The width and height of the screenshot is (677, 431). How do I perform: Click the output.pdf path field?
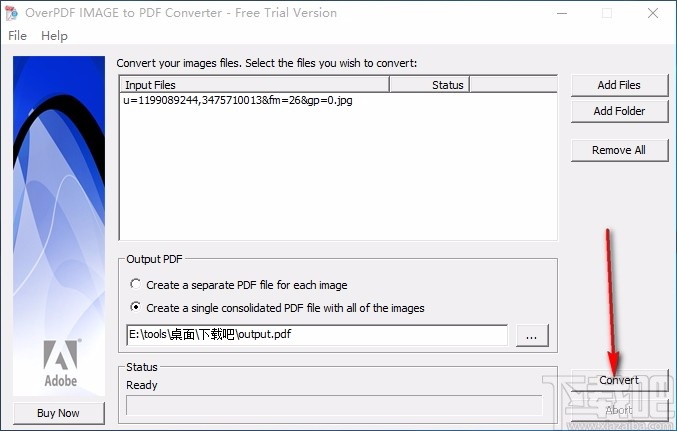coord(317,335)
